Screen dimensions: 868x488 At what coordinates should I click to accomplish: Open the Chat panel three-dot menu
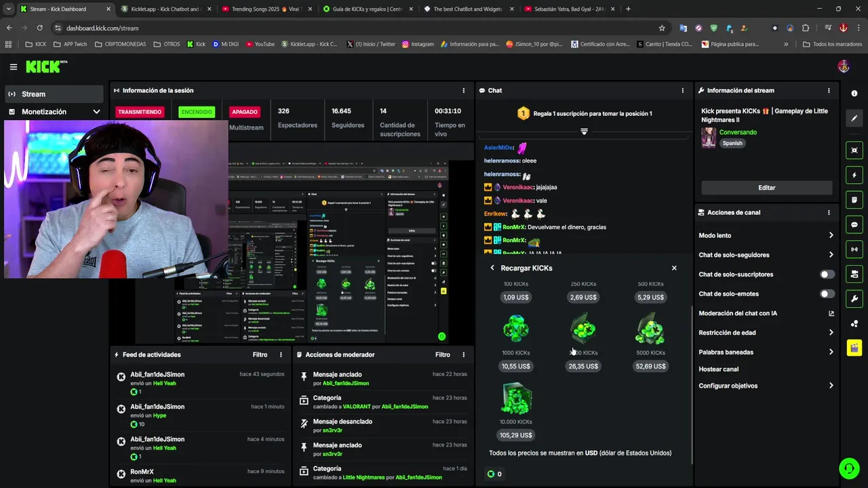tap(683, 90)
